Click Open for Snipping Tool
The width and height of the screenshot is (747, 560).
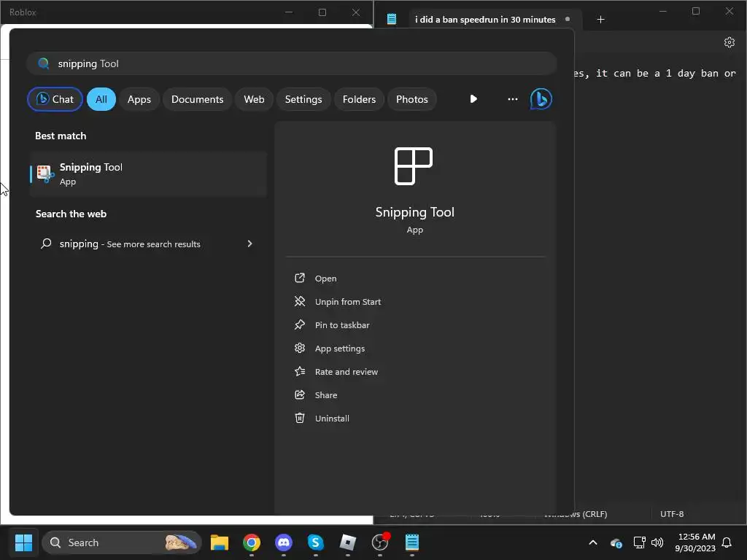click(x=325, y=279)
